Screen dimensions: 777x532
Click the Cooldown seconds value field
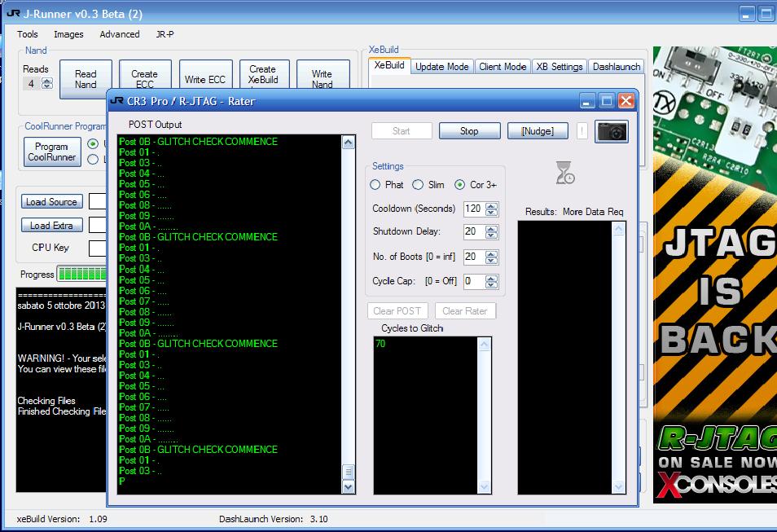[474, 209]
